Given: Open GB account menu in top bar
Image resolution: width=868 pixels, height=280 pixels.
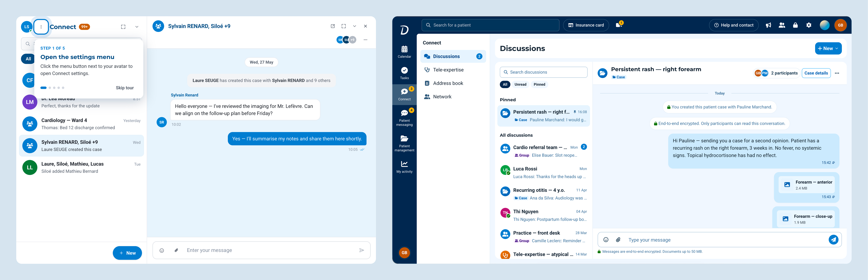Looking at the screenshot, I should (840, 25).
